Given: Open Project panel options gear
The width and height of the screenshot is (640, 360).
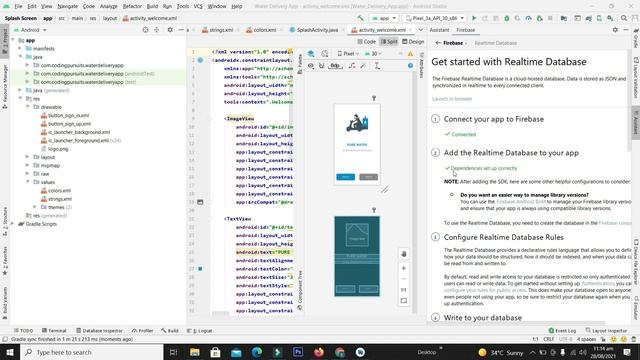Looking at the screenshot, I should (170, 30).
